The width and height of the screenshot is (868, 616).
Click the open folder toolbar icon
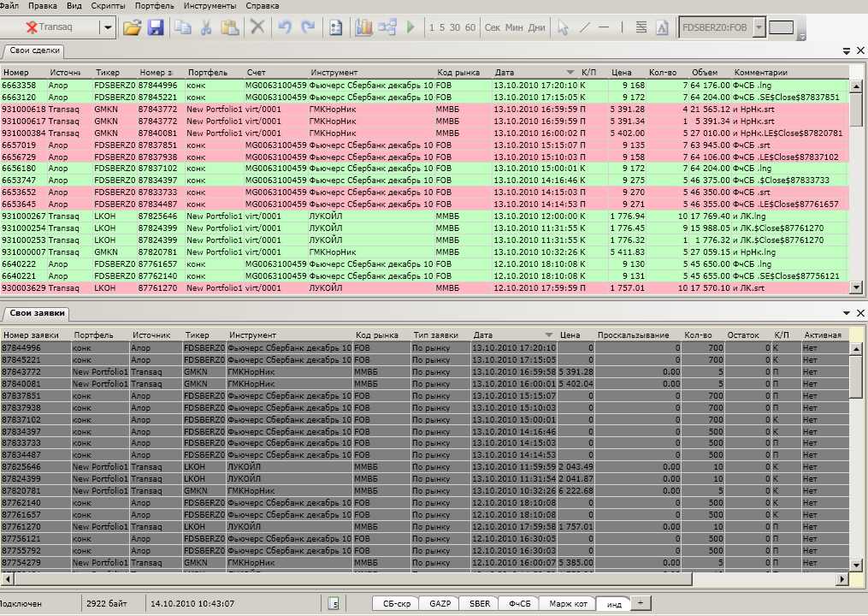click(132, 27)
